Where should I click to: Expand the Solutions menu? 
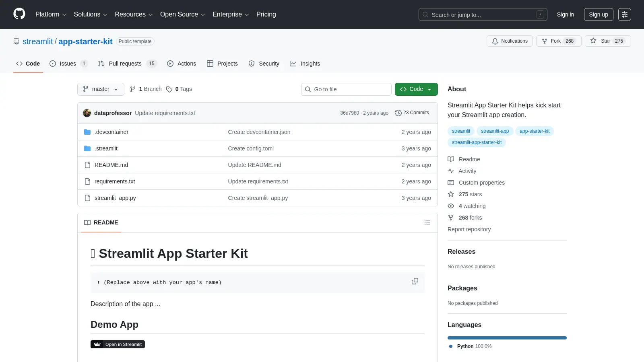pyautogui.click(x=91, y=14)
